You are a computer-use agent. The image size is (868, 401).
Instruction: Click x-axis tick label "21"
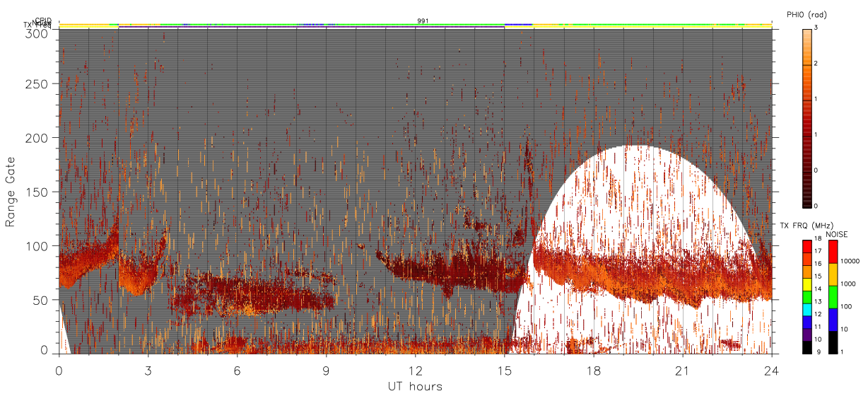tap(683, 371)
